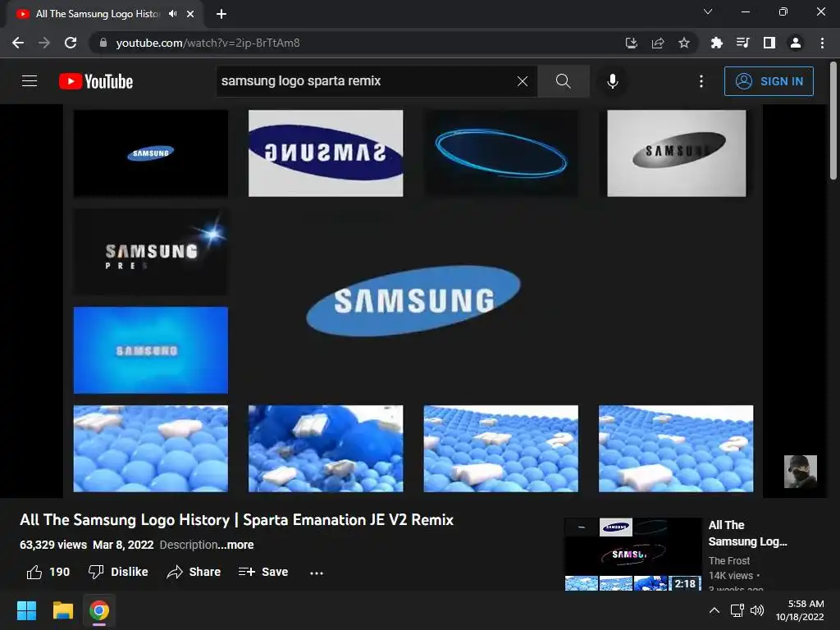
Task: Open YouTube settings three-dot menu
Action: pyautogui.click(x=701, y=81)
